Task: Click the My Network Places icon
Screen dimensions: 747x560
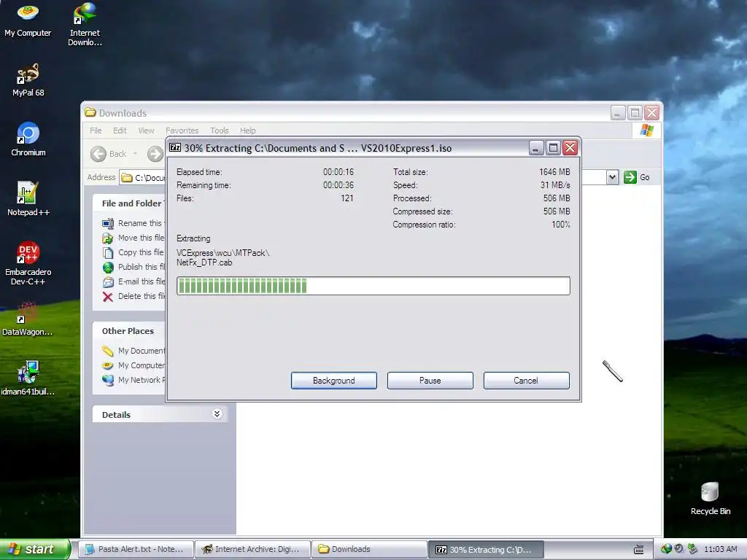Action: click(x=108, y=380)
